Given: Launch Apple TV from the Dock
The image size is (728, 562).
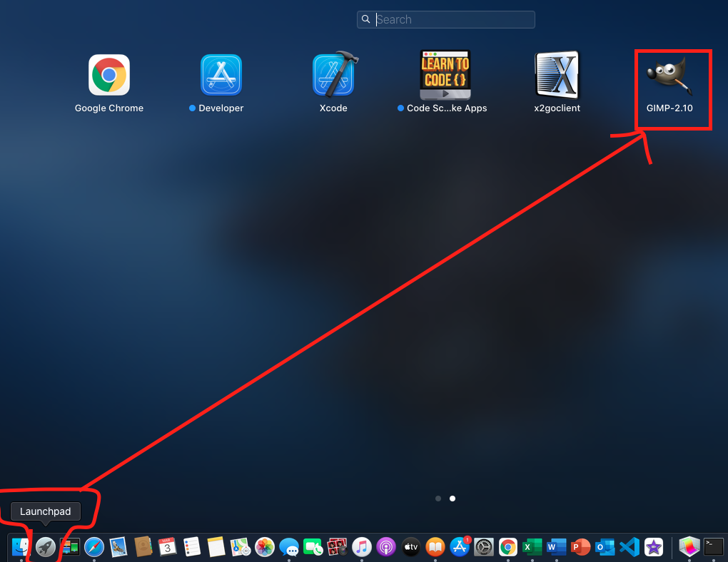Looking at the screenshot, I should (x=411, y=547).
